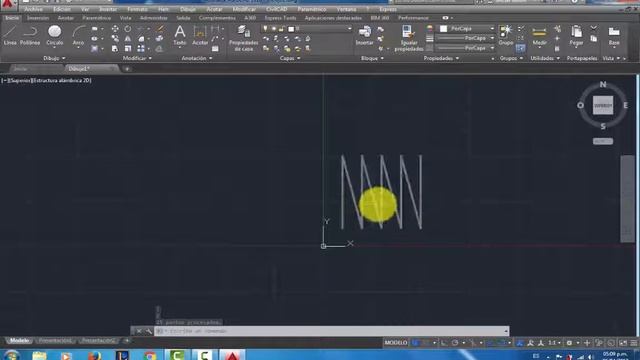Select the Arco tool
The width and height of the screenshot is (640, 360).
point(78,35)
